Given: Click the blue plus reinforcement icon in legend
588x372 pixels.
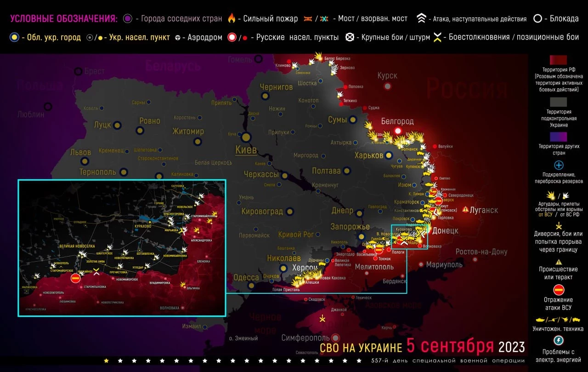Looking at the screenshot, I should click(x=559, y=165).
